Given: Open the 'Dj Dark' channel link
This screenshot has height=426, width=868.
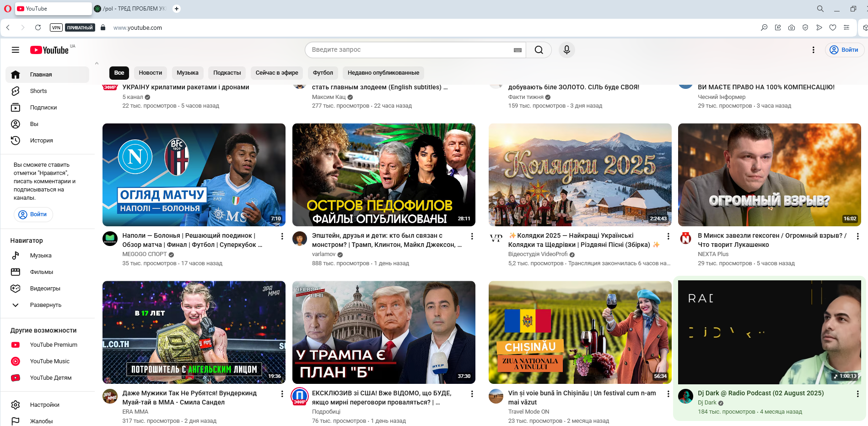Looking at the screenshot, I should [x=707, y=403].
